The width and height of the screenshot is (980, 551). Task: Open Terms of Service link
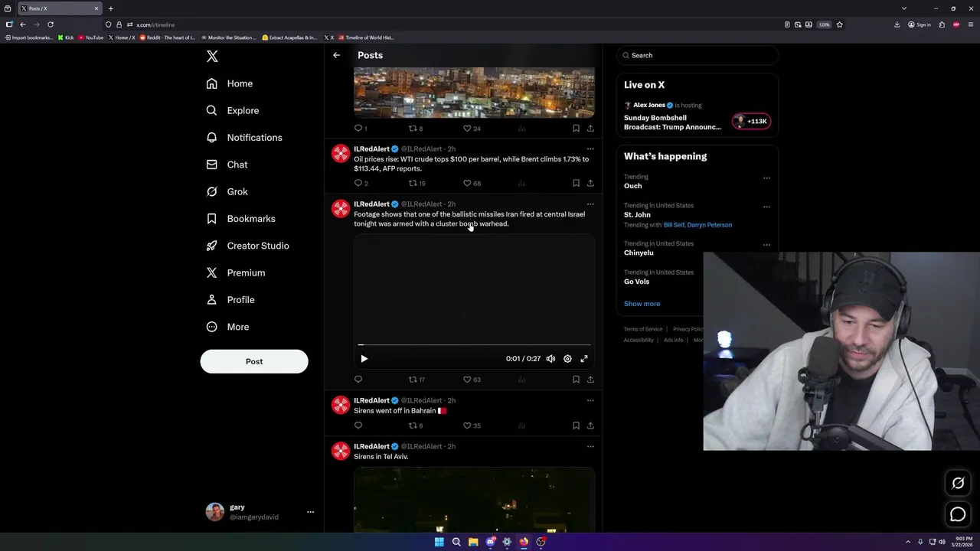coord(643,329)
